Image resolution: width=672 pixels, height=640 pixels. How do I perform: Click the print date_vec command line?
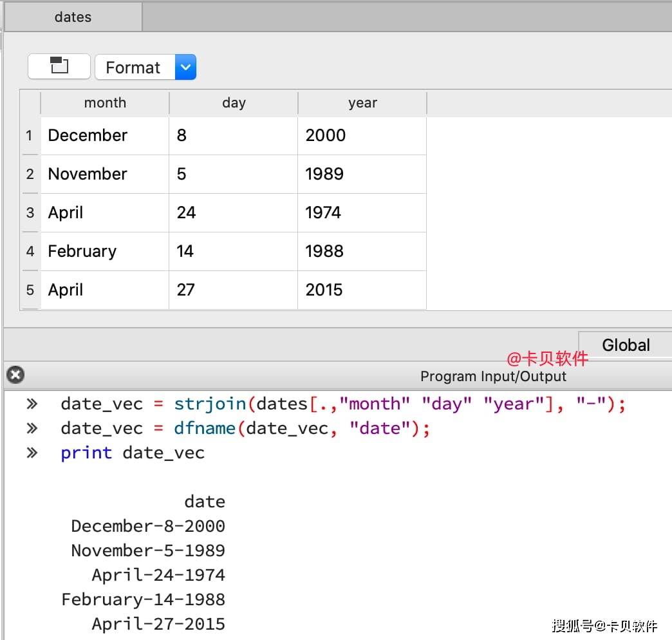[132, 453]
